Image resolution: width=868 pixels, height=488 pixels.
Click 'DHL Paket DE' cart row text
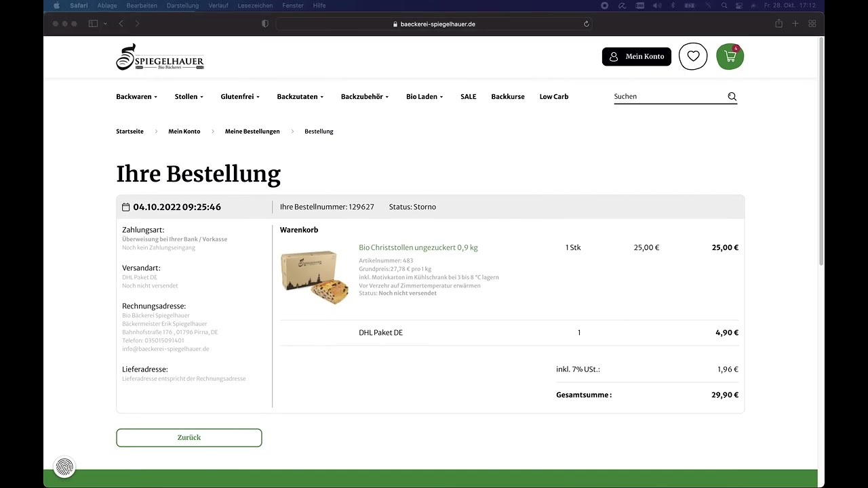380,333
